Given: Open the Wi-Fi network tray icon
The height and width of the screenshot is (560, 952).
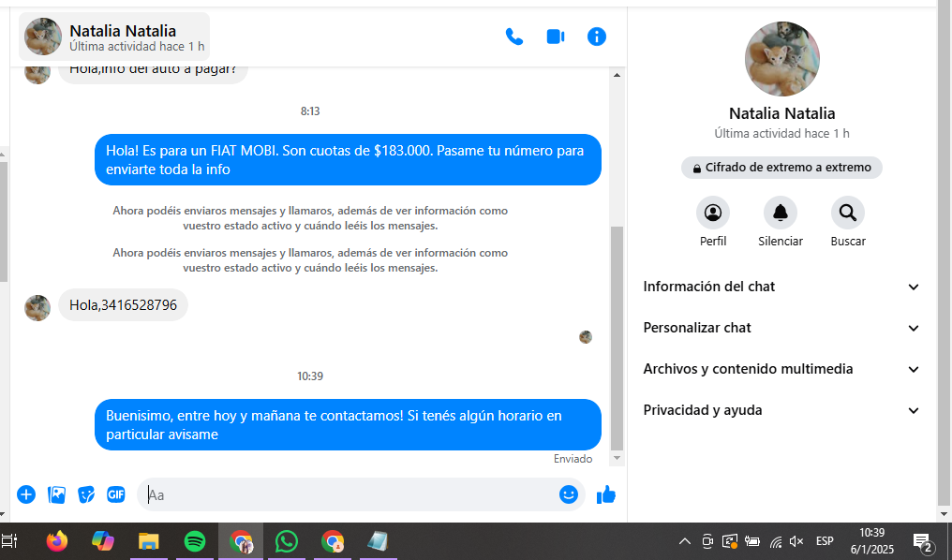Looking at the screenshot, I should (x=775, y=541).
